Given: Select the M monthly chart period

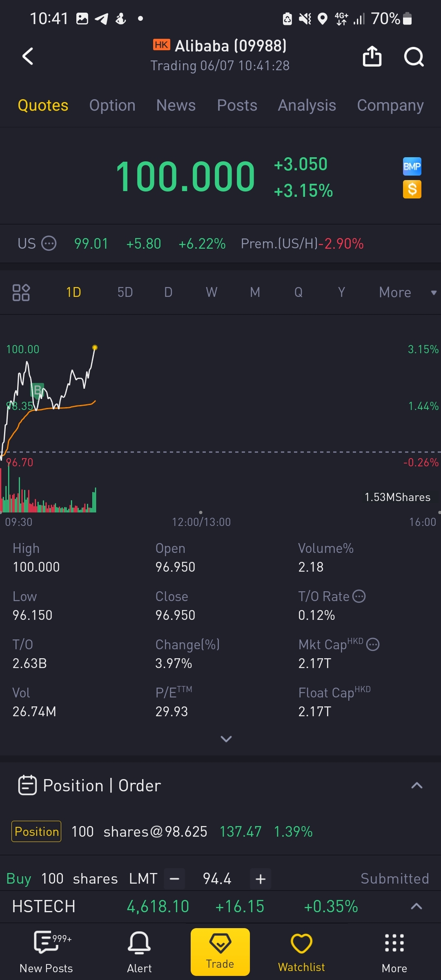Looking at the screenshot, I should tap(255, 292).
